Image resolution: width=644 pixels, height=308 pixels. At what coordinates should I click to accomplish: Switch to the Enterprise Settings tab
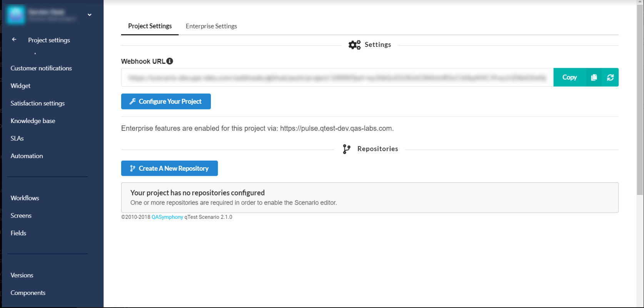[211, 26]
